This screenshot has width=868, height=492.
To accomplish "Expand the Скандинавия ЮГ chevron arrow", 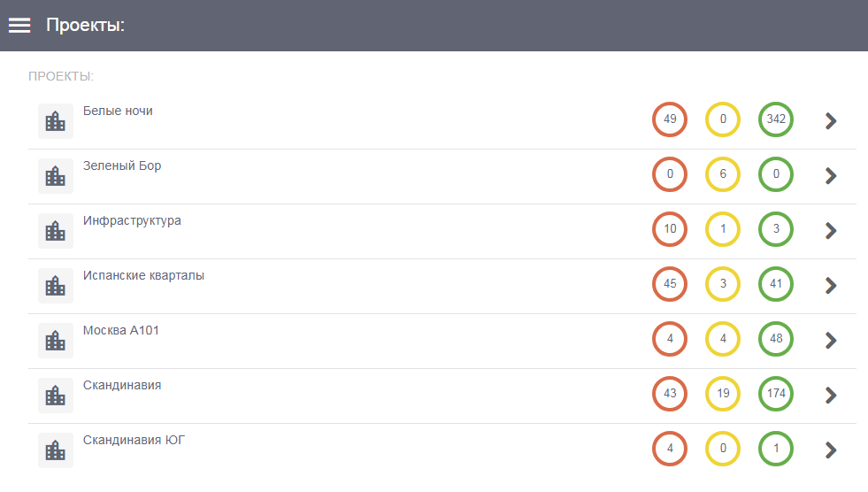I will 830,450.
